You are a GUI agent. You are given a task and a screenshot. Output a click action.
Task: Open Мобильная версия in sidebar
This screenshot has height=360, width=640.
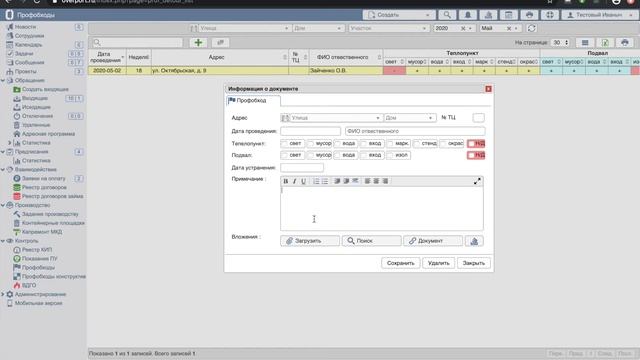[38, 303]
